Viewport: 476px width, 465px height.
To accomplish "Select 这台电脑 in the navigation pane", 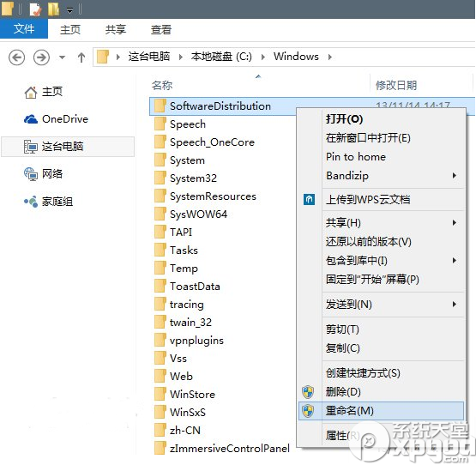I will pyautogui.click(x=68, y=147).
